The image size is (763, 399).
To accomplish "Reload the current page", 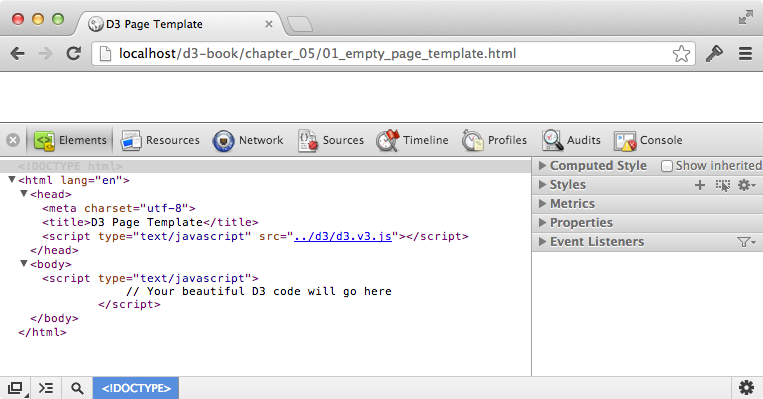I will (73, 53).
